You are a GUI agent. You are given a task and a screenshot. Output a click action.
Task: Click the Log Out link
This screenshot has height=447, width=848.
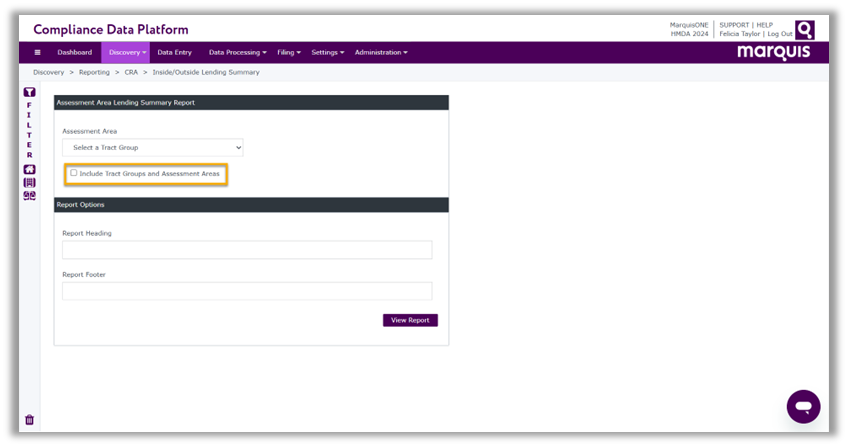(780, 34)
